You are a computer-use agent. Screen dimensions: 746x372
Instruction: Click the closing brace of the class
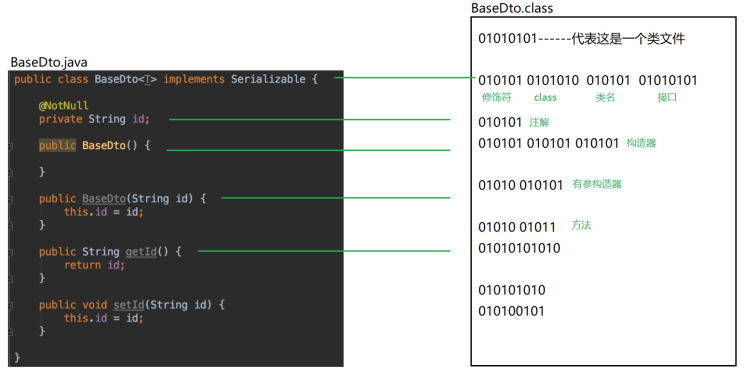coord(17,357)
